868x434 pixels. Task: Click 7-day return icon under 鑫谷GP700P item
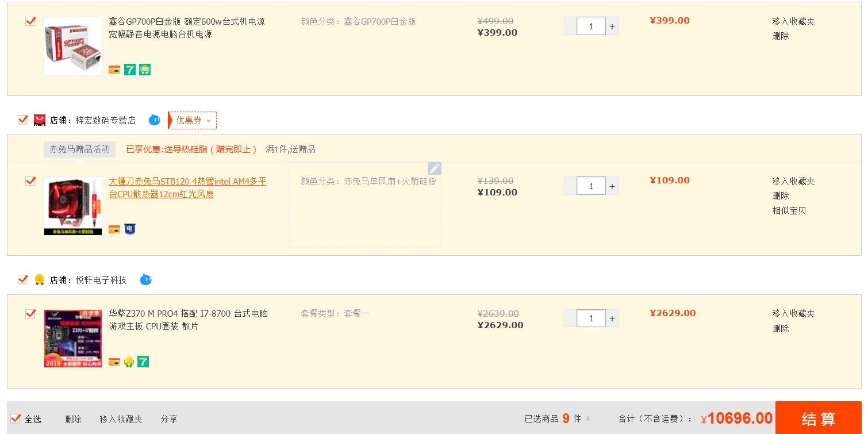[x=130, y=70]
